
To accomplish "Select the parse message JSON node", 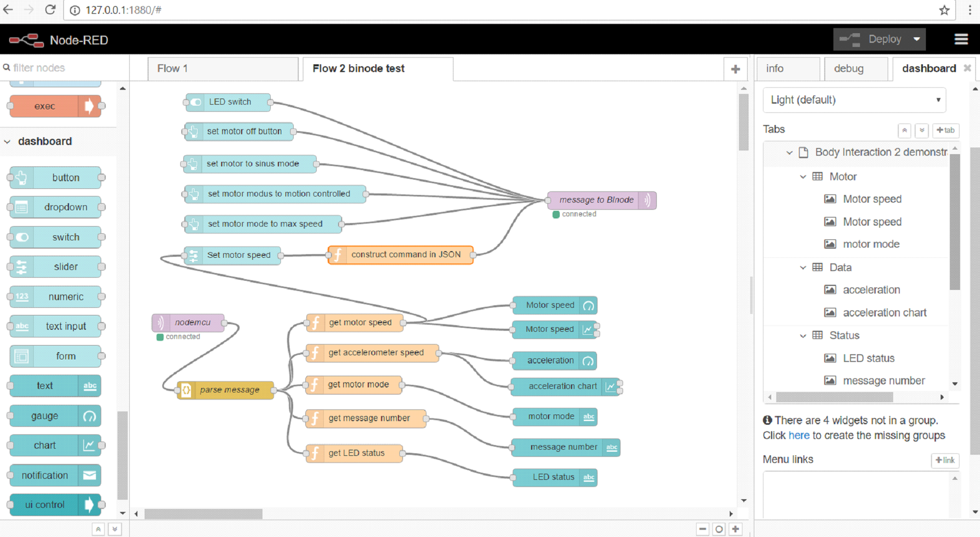I will (225, 390).
